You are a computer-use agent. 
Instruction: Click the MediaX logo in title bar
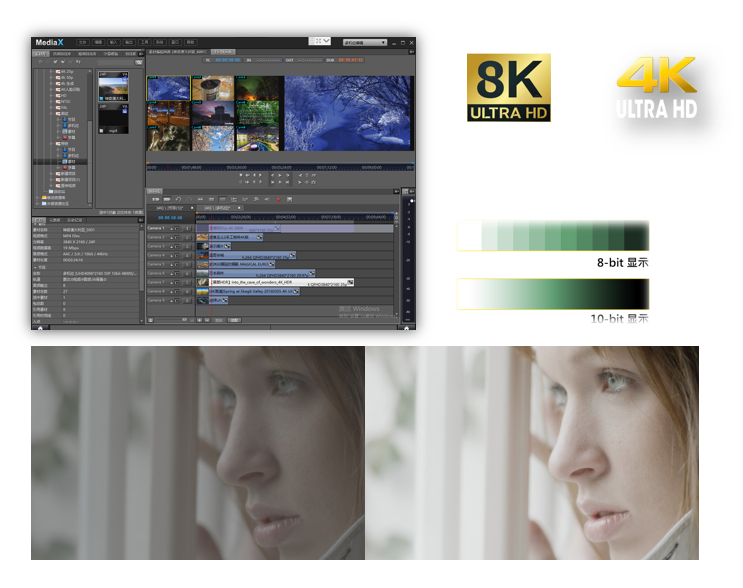pyautogui.click(x=49, y=43)
